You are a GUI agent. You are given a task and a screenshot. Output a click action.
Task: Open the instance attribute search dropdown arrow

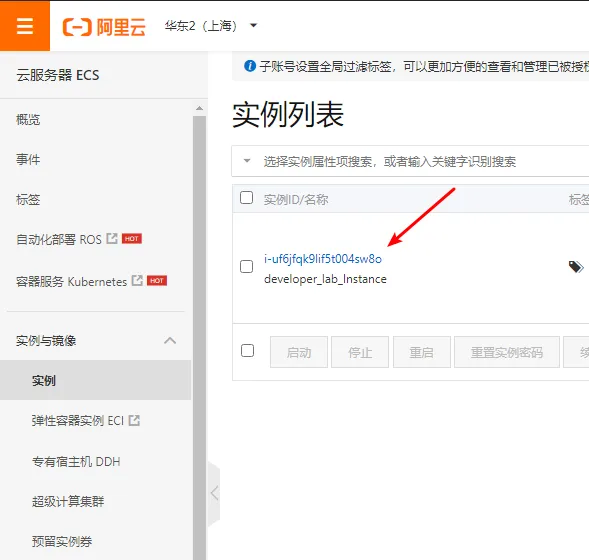click(247, 161)
